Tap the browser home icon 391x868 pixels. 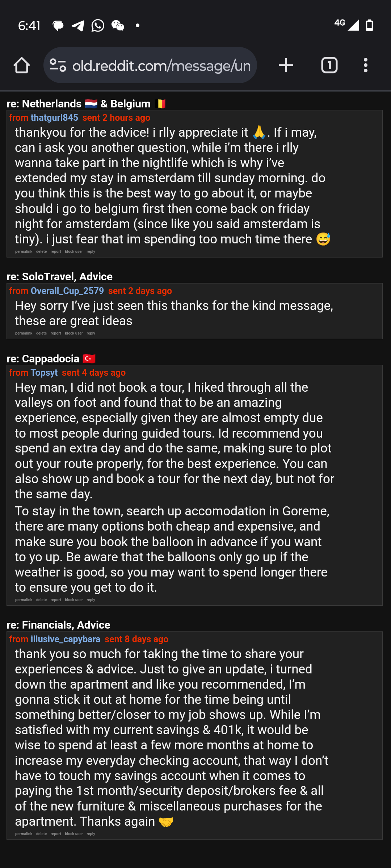click(22, 65)
